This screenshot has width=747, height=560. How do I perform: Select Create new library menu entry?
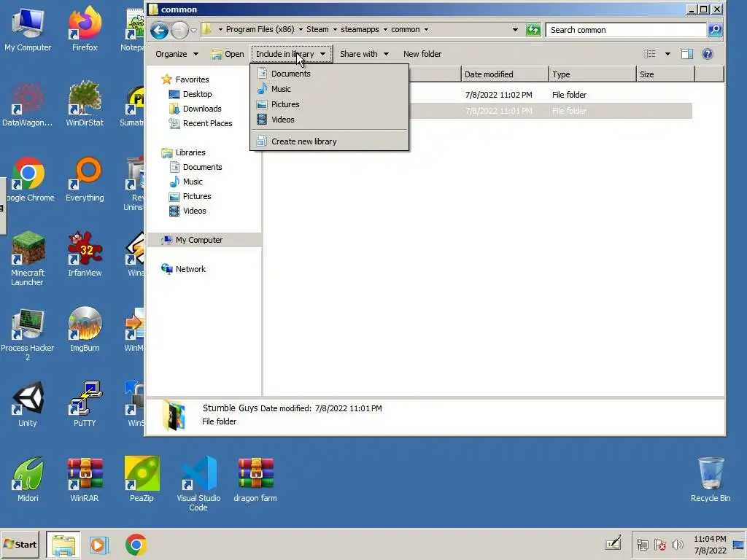330,141
